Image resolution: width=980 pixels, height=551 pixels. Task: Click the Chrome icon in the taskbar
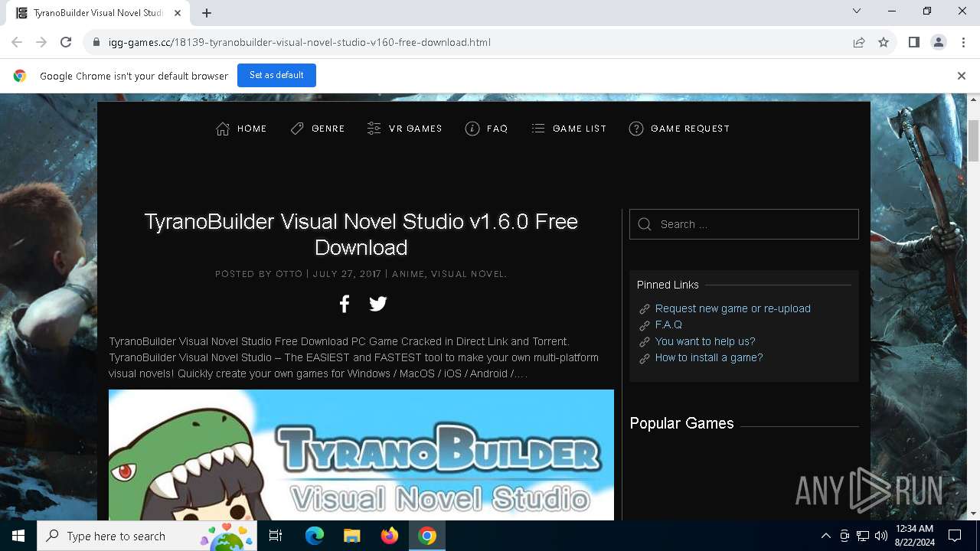tap(427, 536)
